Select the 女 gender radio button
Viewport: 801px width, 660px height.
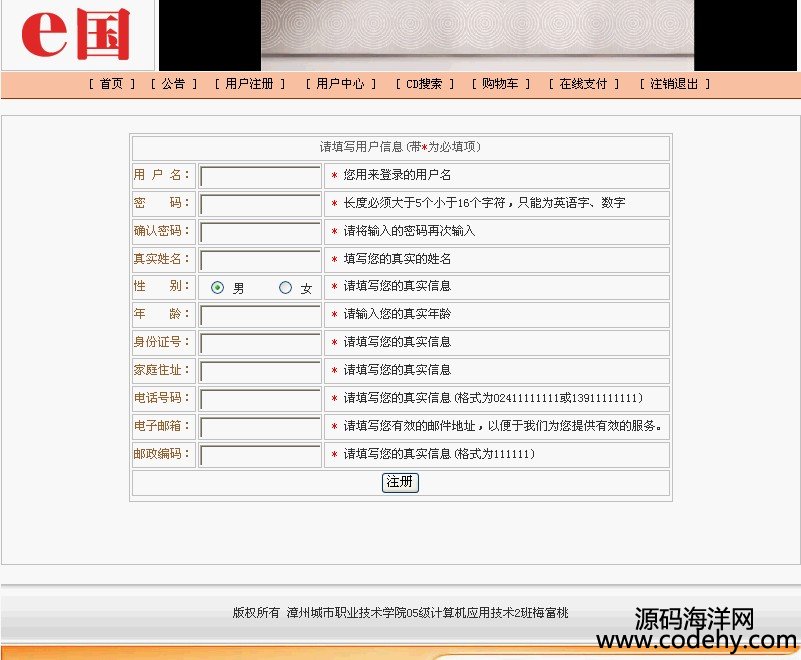(x=285, y=288)
